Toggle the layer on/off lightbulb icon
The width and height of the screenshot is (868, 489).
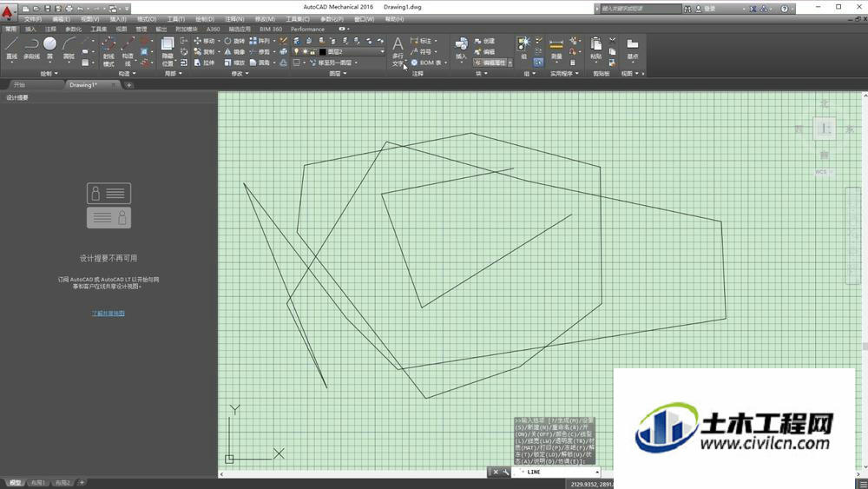coord(297,51)
